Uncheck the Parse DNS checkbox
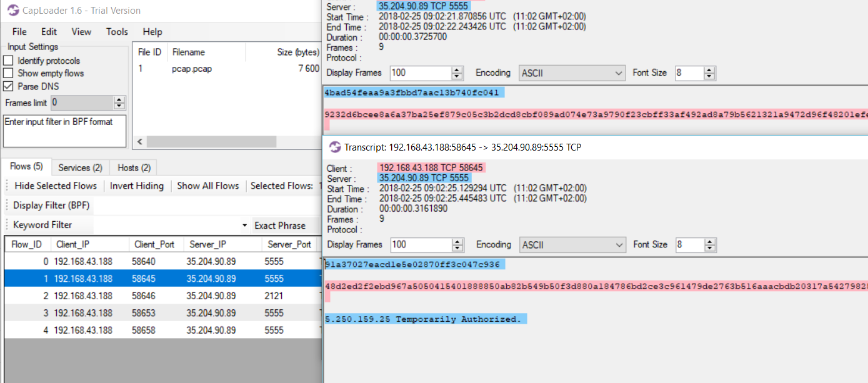The image size is (868, 383). [x=8, y=86]
